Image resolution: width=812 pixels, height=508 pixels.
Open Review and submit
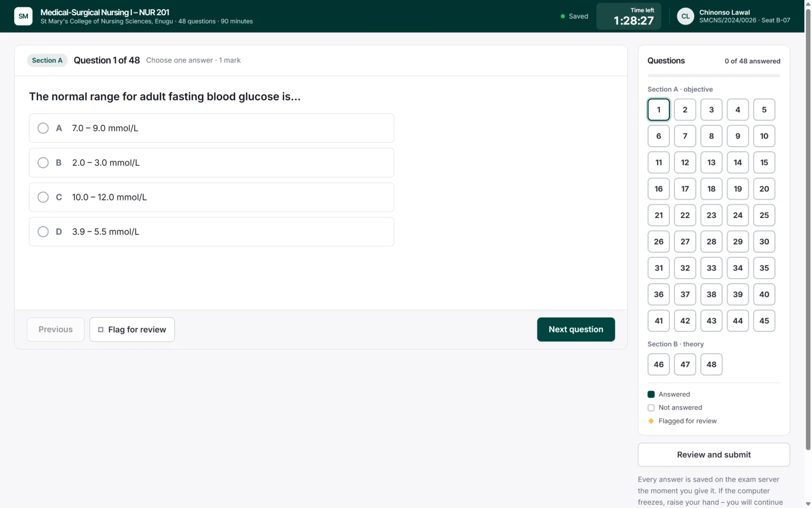point(714,455)
